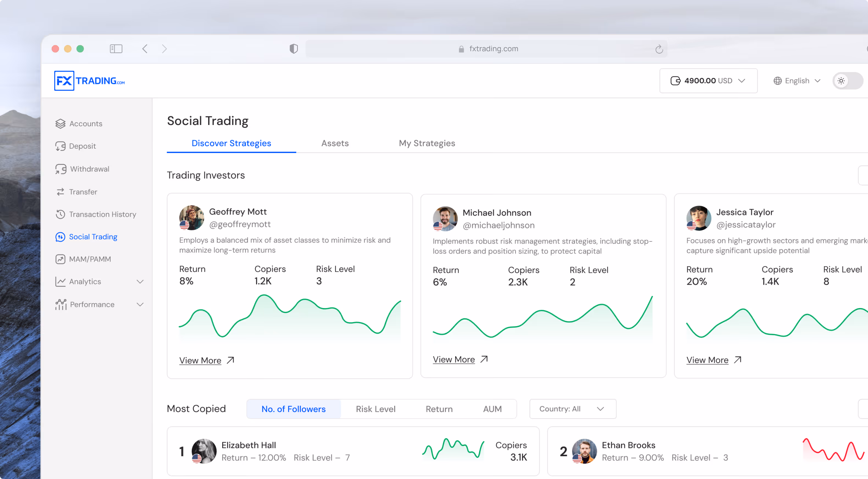Click the privacy shield icon in browser toolbar
868x479 pixels.
click(294, 48)
